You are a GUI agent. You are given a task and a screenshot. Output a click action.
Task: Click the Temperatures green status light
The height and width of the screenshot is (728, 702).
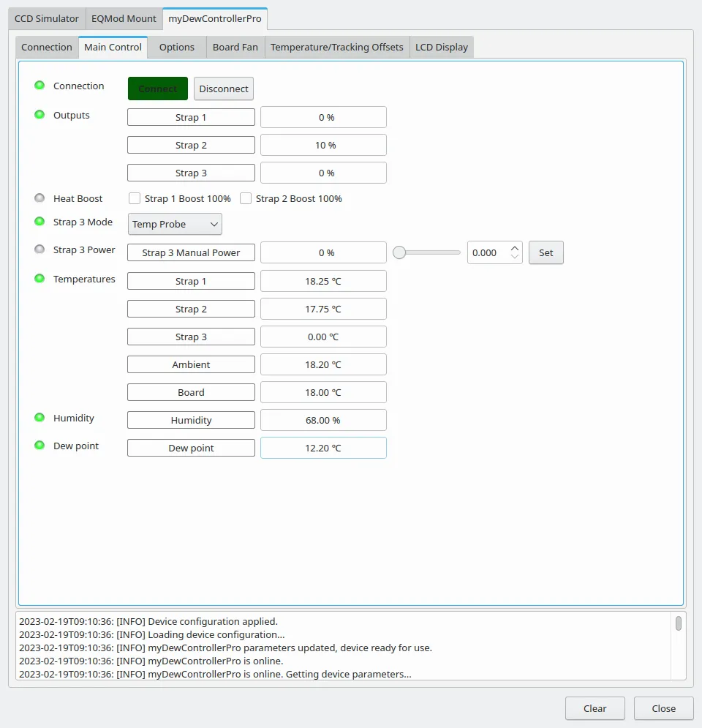click(x=39, y=279)
